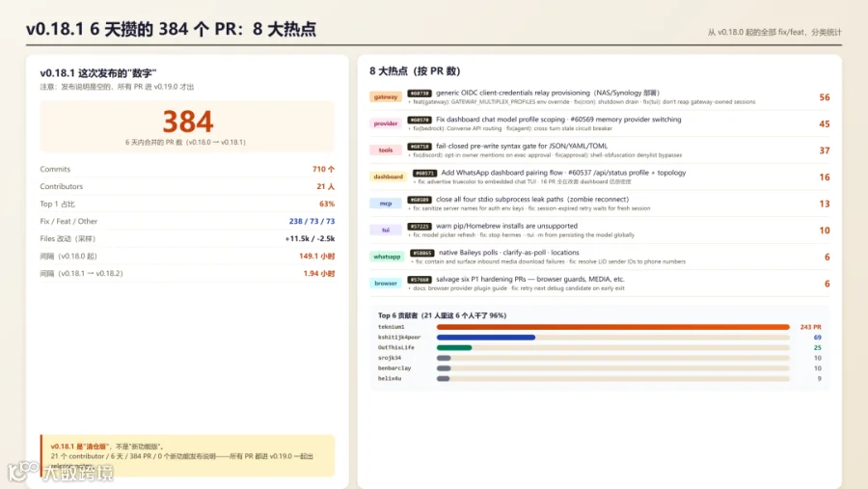Click the tools category tag
This screenshot has width=868, height=489.
tap(385, 150)
